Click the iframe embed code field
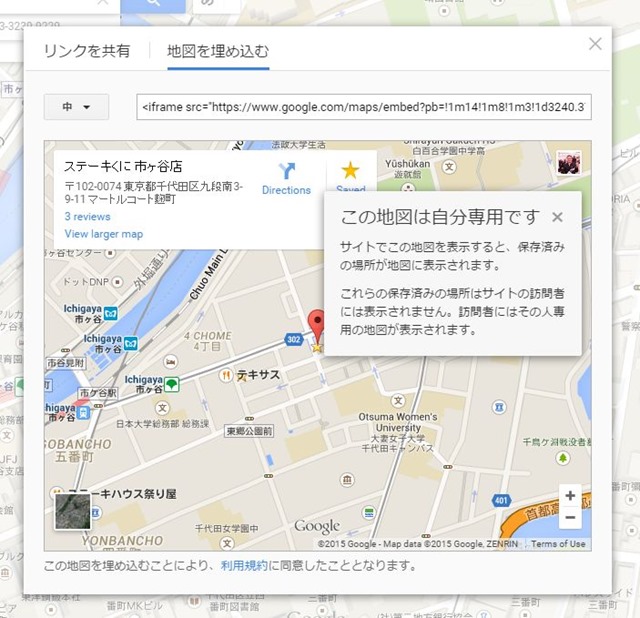 click(x=364, y=107)
